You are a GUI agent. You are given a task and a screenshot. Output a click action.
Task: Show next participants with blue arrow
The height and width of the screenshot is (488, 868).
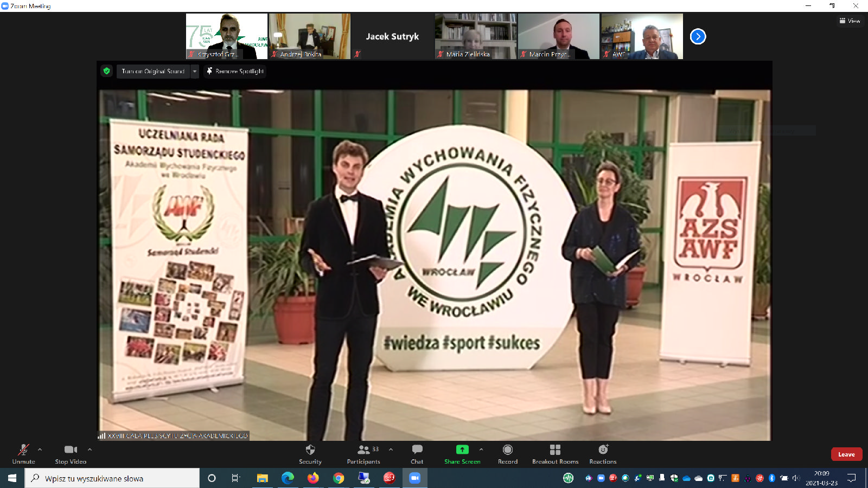698,36
